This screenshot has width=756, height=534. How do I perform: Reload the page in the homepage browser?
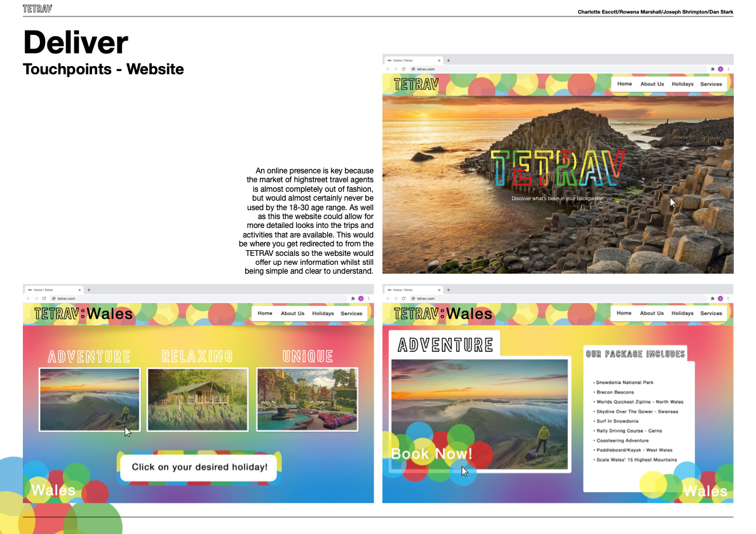(x=403, y=69)
